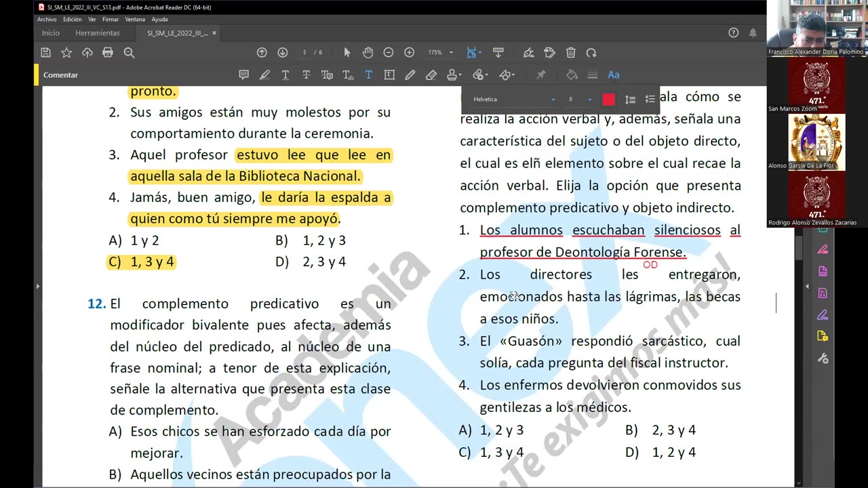The width and height of the screenshot is (868, 488).
Task: Delete with the trash can icon
Action: (x=571, y=53)
